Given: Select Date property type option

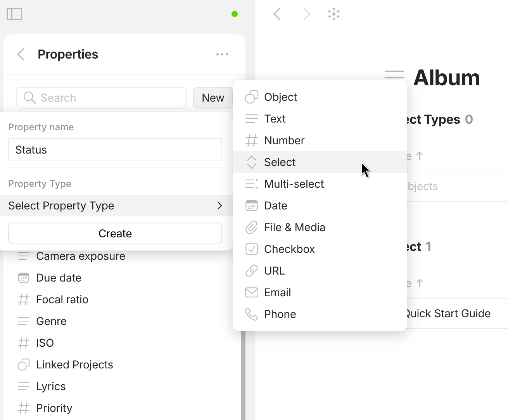Looking at the screenshot, I should tap(275, 206).
